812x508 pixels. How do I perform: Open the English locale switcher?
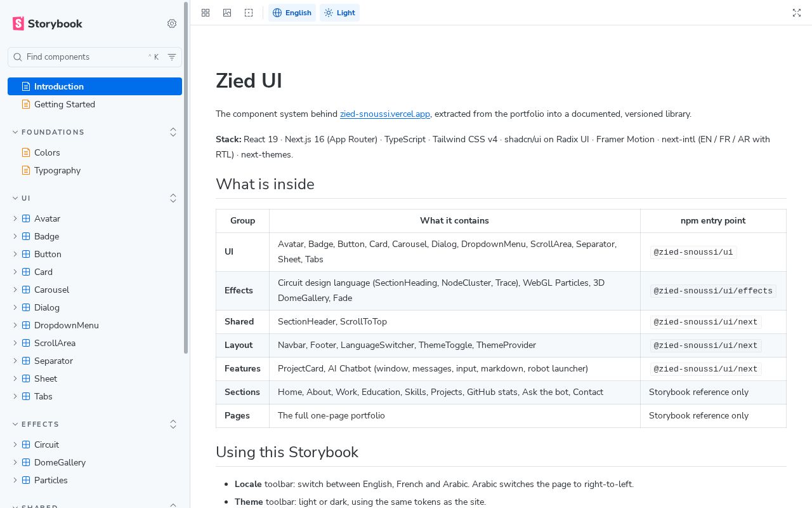point(292,13)
